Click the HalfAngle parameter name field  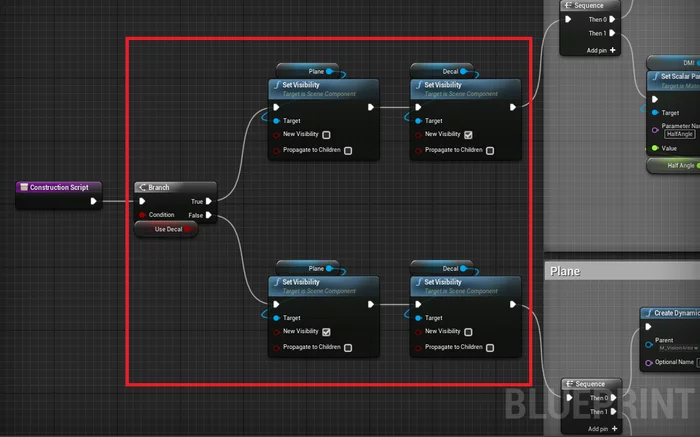point(679,134)
